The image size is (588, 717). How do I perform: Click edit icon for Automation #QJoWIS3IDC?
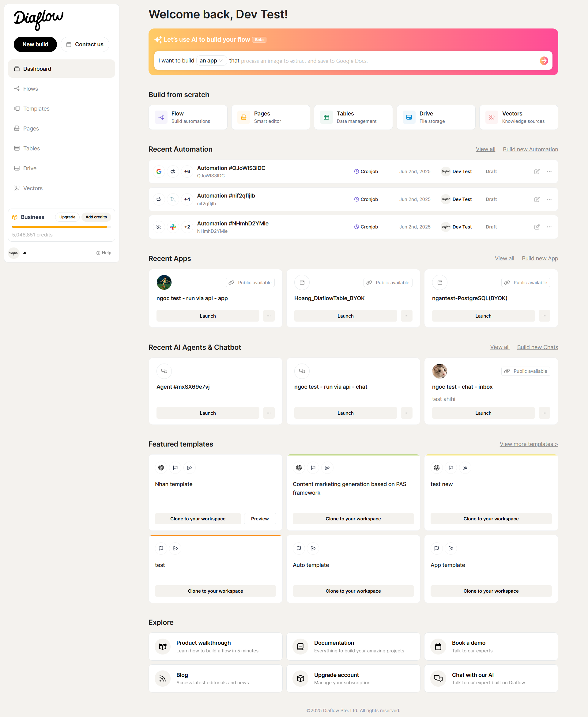(537, 172)
